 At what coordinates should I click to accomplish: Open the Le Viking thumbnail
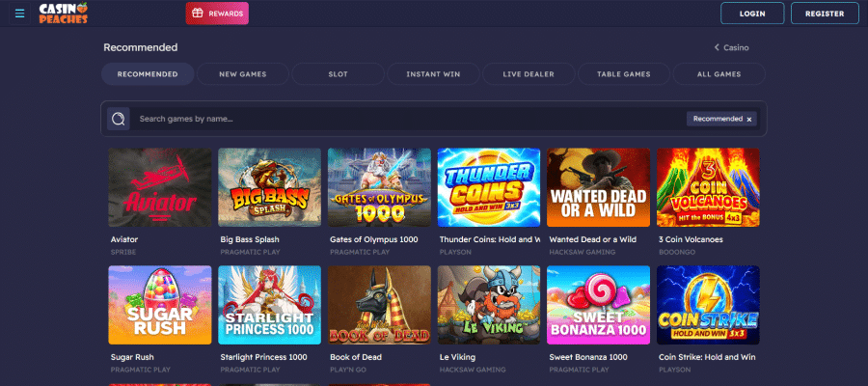tap(489, 305)
